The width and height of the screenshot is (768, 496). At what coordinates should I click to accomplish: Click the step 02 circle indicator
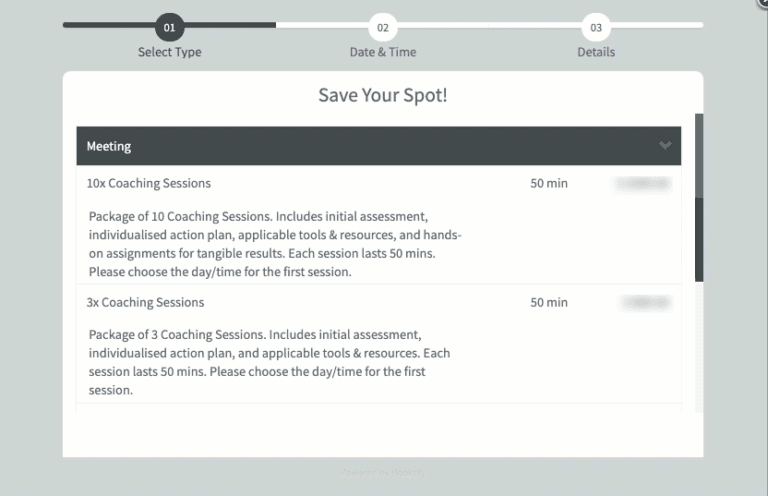coord(382,27)
